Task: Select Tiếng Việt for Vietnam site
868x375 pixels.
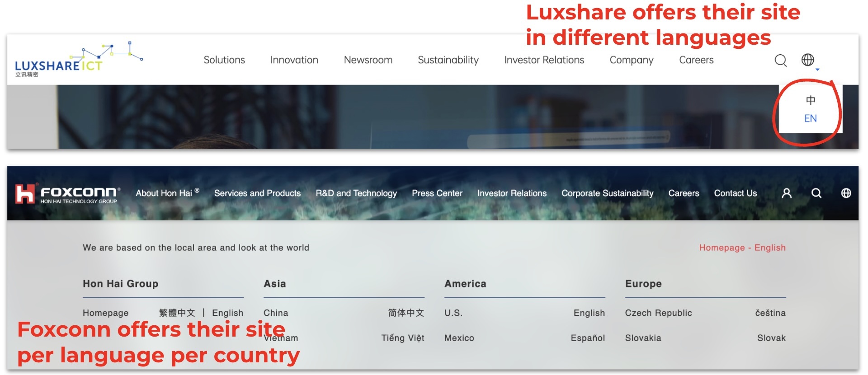Action: 402,338
